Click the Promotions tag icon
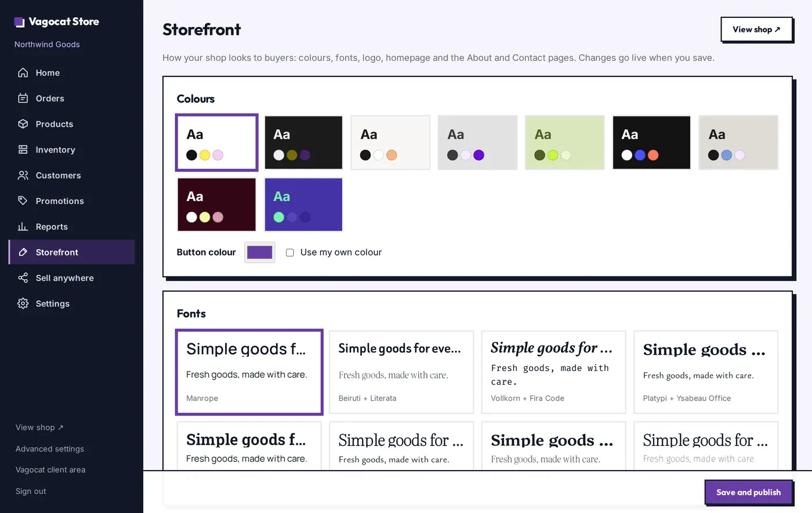The image size is (812, 513). [x=23, y=201]
